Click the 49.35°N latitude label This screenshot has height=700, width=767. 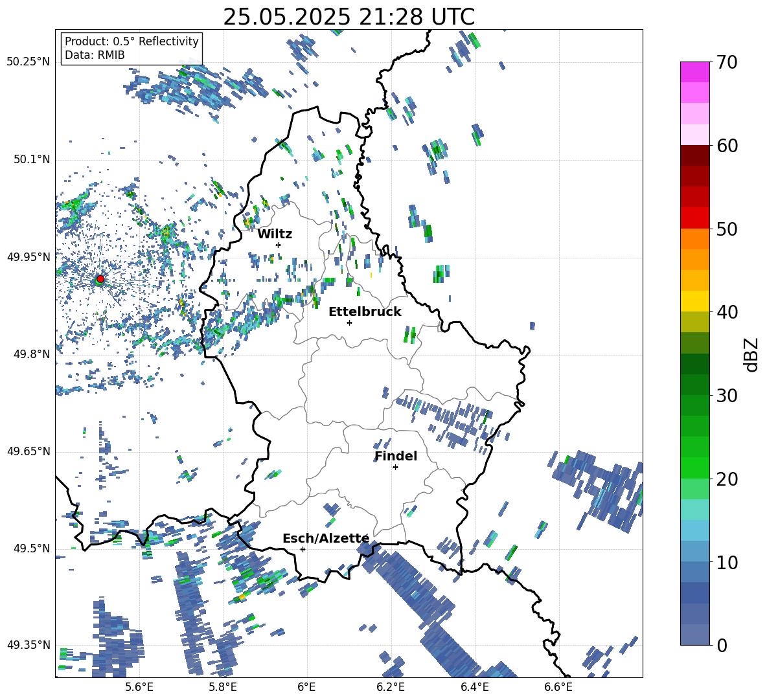pyautogui.click(x=29, y=645)
